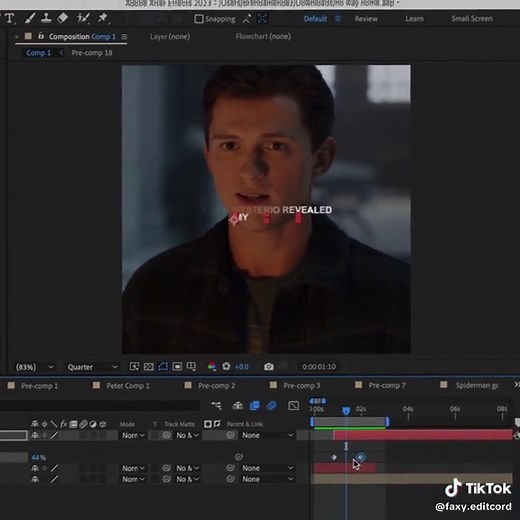Click the blue current-time indicator handle

(346, 410)
